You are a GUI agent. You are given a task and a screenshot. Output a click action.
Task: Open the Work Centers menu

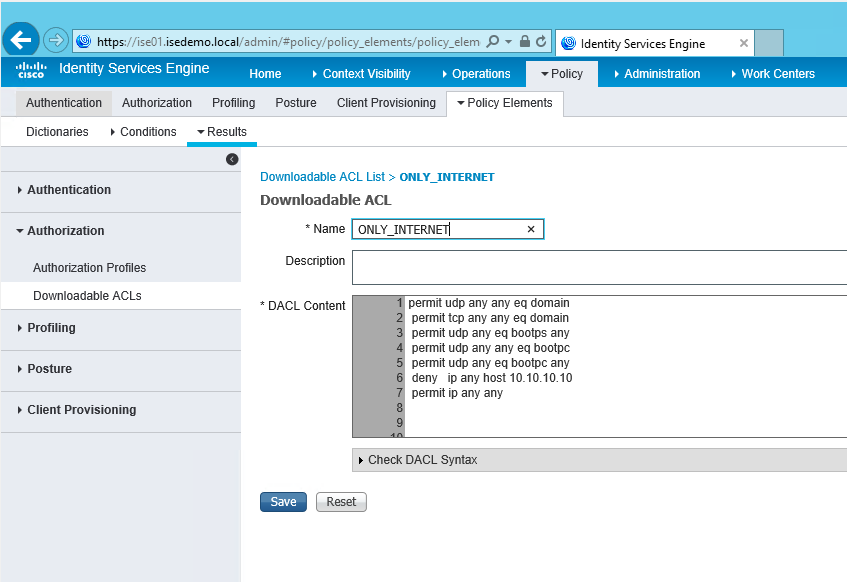tap(774, 74)
